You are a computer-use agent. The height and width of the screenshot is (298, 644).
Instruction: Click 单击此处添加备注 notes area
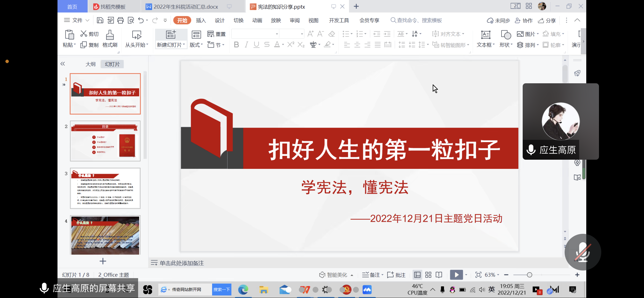[x=182, y=263]
